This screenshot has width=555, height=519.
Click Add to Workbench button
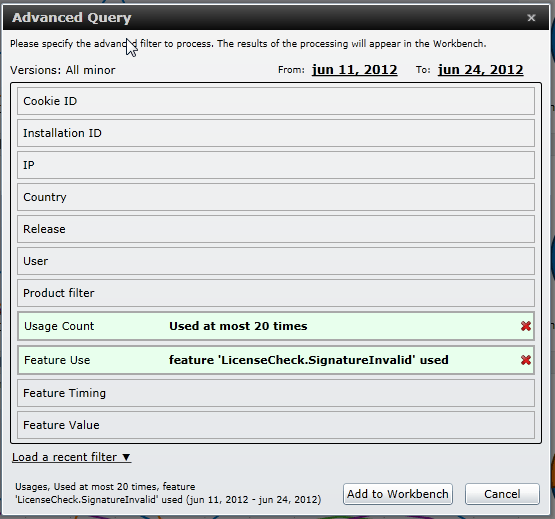pos(397,494)
